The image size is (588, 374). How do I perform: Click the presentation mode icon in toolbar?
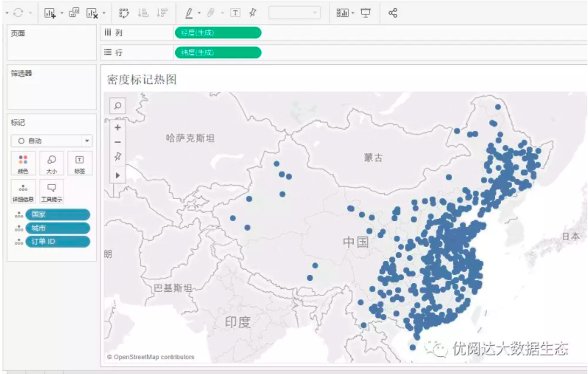(366, 13)
